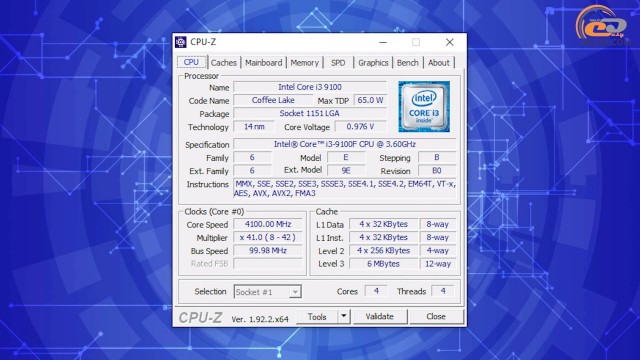Switch to the CPU tab
Screen dimensions: 640x360
pos(191,62)
